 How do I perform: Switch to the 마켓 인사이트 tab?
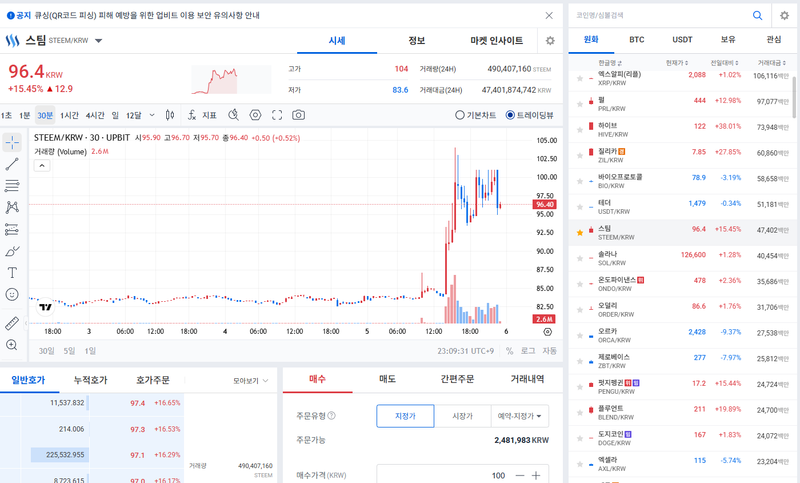coord(496,41)
